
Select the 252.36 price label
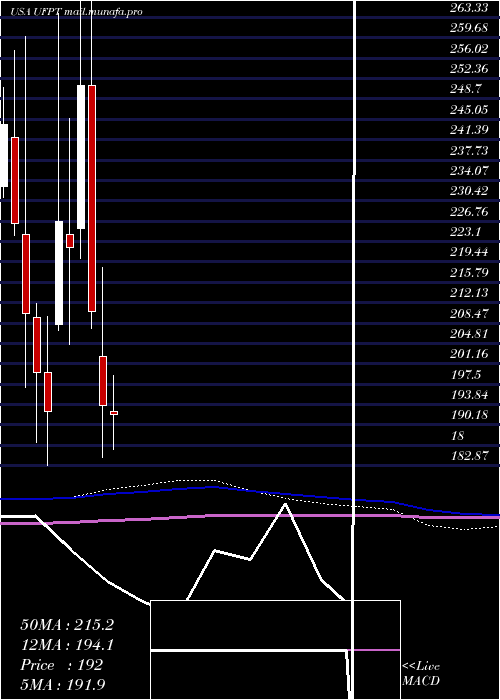(469, 68)
